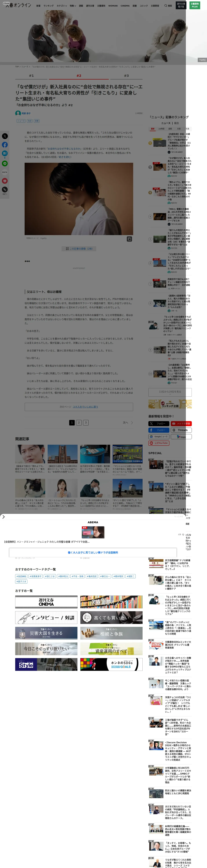Click the ニュース breadcrumb link
The width and height of the screenshot is (207, 868).
25,67
